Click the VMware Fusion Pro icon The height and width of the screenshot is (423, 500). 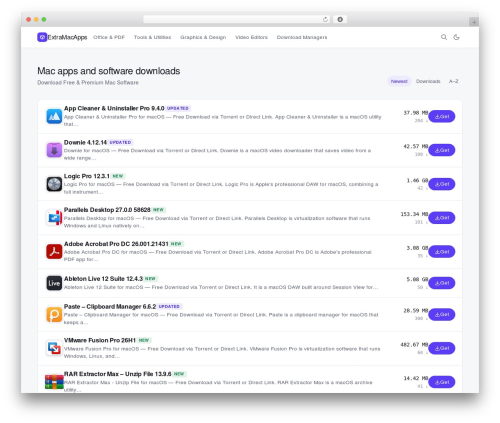point(54,348)
